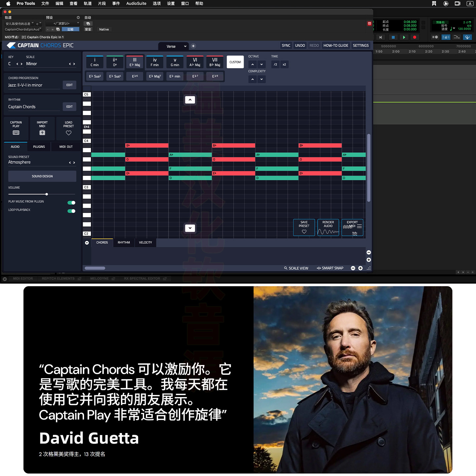Toggle Loop Playback switch

pyautogui.click(x=71, y=211)
